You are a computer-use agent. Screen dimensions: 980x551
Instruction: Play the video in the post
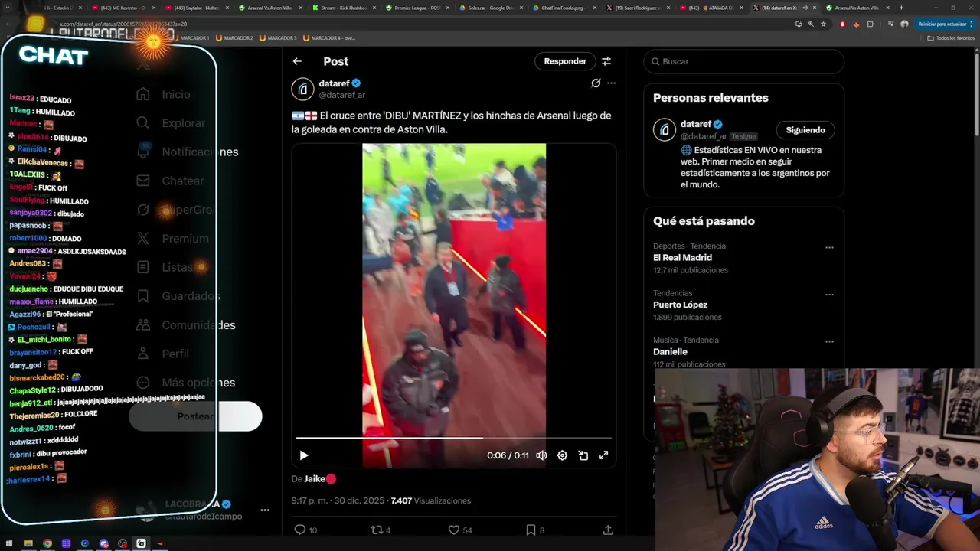coord(304,455)
